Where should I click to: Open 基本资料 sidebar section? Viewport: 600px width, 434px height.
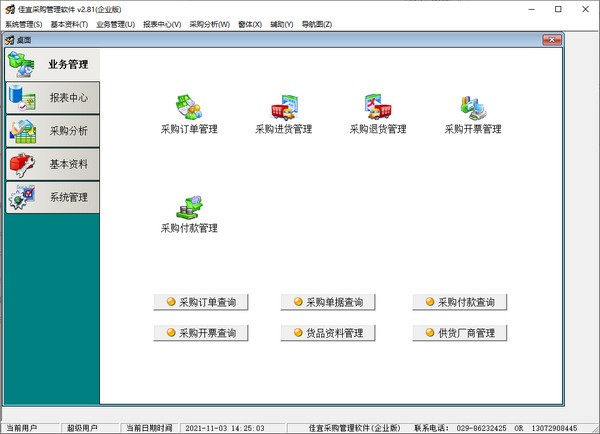52,164
